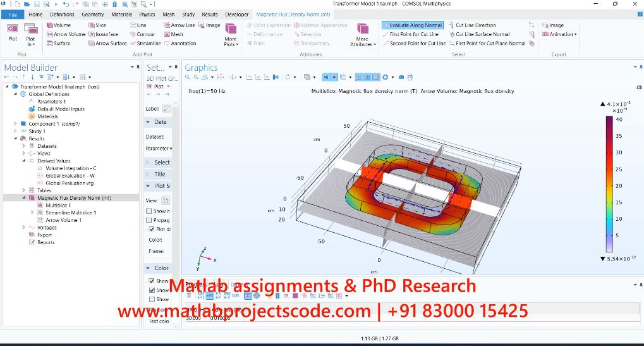
Task: Collapse the Results tree node
Action: click(x=16, y=139)
